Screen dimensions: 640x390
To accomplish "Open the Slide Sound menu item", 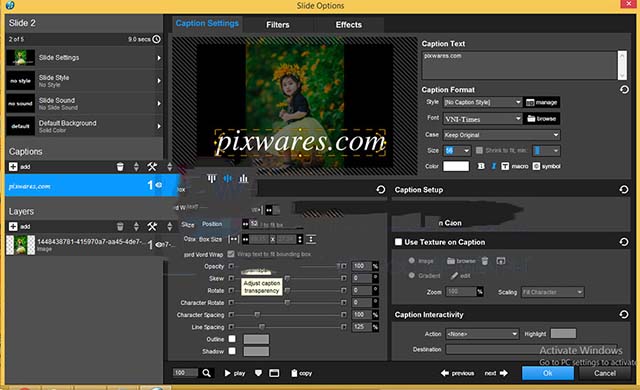I will point(84,104).
